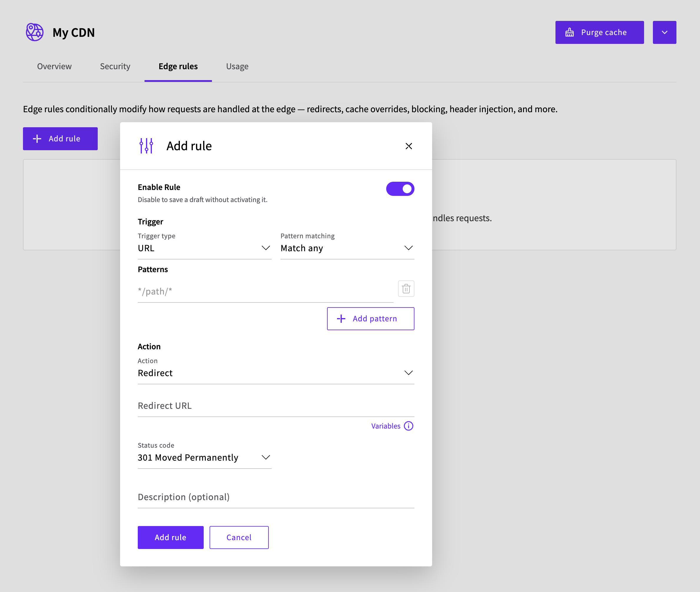The image size is (700, 592).
Task: Click the My CDN globe logo icon
Action: pyautogui.click(x=34, y=32)
